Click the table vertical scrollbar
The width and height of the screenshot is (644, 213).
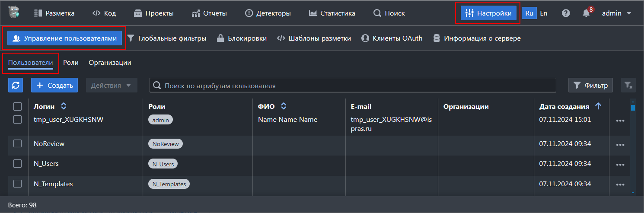[x=633, y=147]
